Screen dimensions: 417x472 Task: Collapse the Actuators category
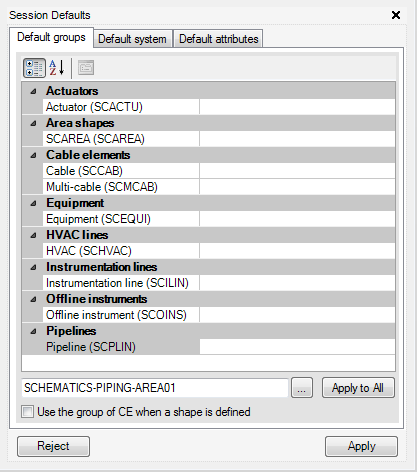click(33, 91)
